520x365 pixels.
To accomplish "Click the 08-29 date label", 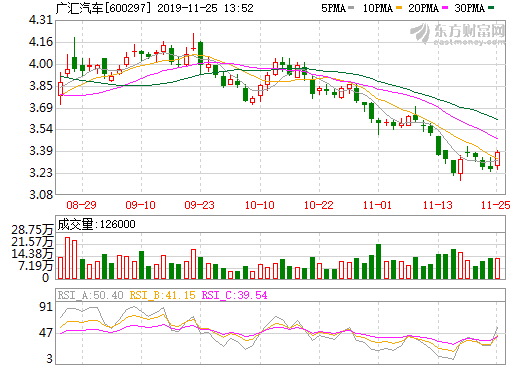I will (81, 205).
